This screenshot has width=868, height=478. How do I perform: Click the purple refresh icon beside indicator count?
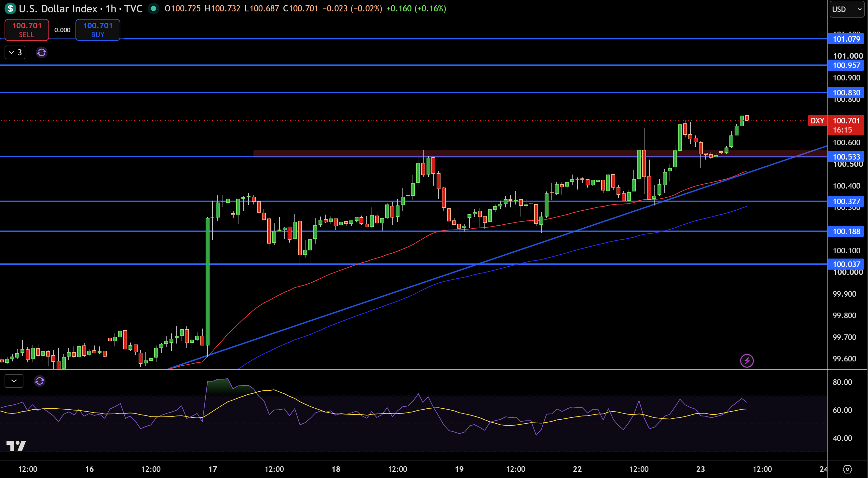tap(41, 53)
